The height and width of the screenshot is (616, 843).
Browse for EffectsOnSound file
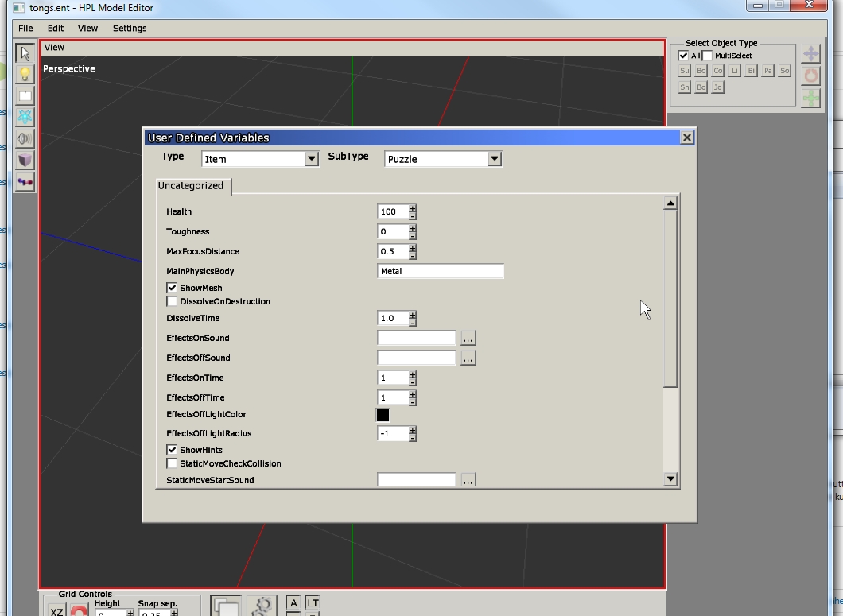pos(468,338)
